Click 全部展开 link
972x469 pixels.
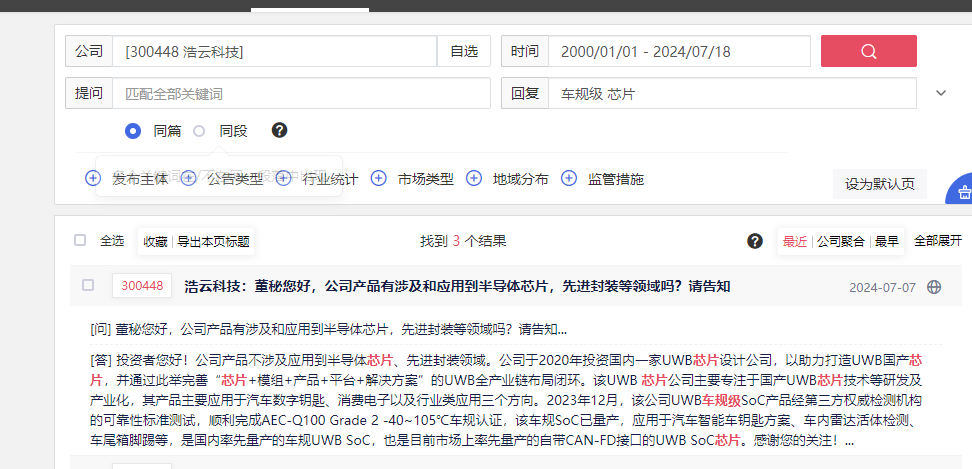point(938,241)
